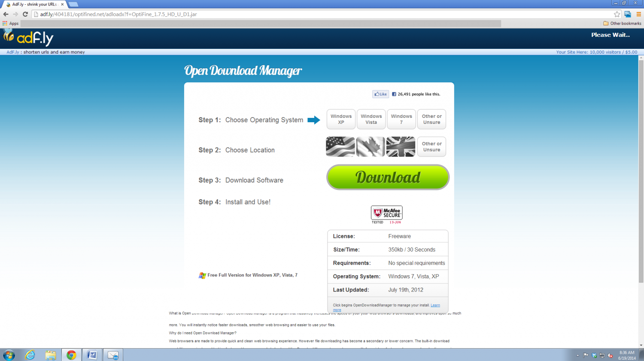Select the AdF.ly - shrink your URLs tab
Image resolution: width=644 pixels, height=361 pixels.
click(x=33, y=4)
